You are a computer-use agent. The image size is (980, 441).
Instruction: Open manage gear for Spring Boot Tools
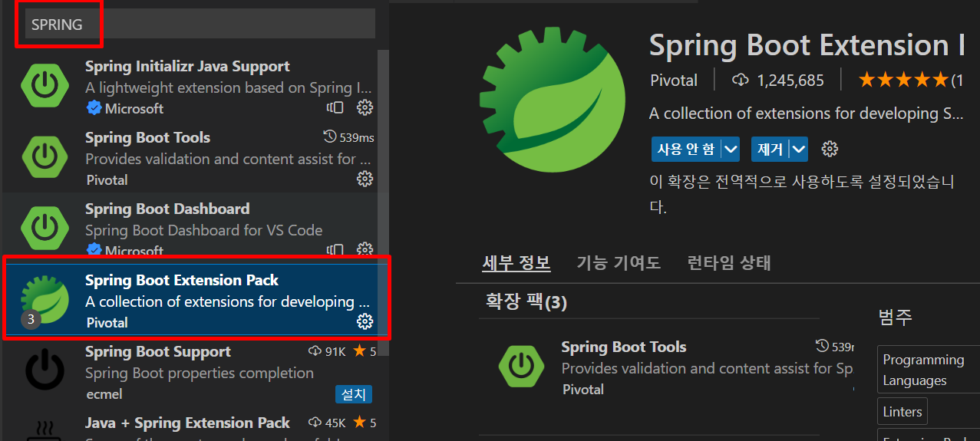pyautogui.click(x=365, y=179)
